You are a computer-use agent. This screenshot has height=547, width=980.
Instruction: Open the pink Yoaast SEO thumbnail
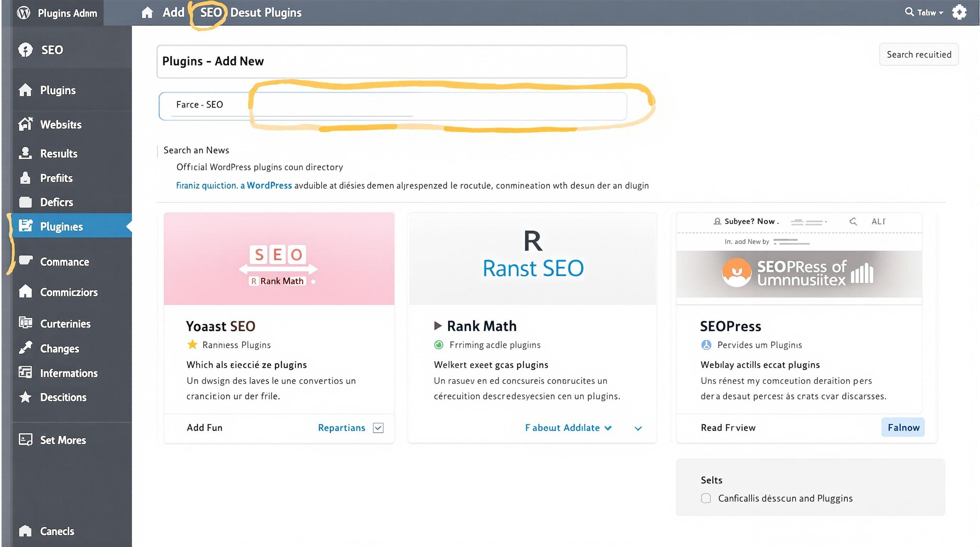point(279,259)
